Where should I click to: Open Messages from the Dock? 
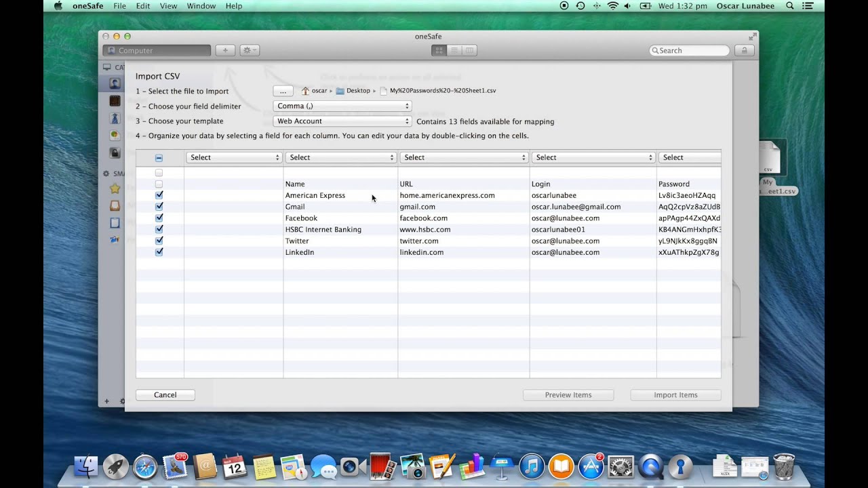click(x=323, y=467)
